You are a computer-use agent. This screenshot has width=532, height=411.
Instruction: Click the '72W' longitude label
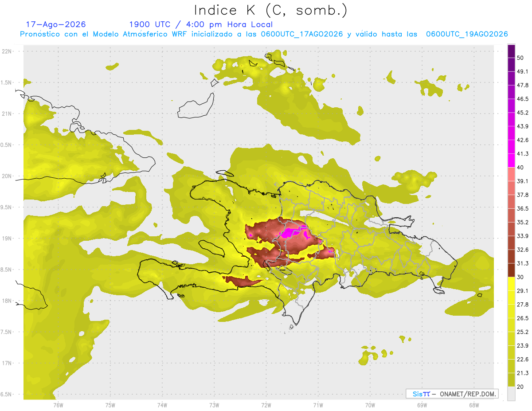coord(266,405)
